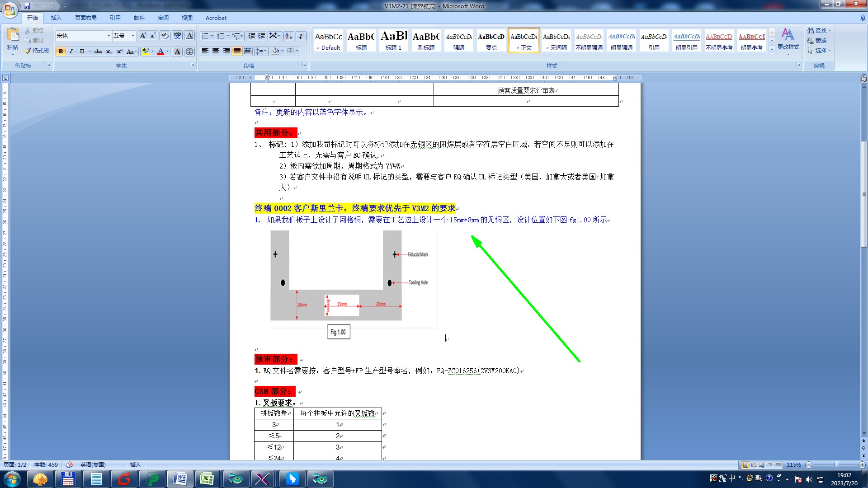Screen dimensions: 868x488
Task: Click the Clear Formatting eraser icon
Action: click(165, 36)
